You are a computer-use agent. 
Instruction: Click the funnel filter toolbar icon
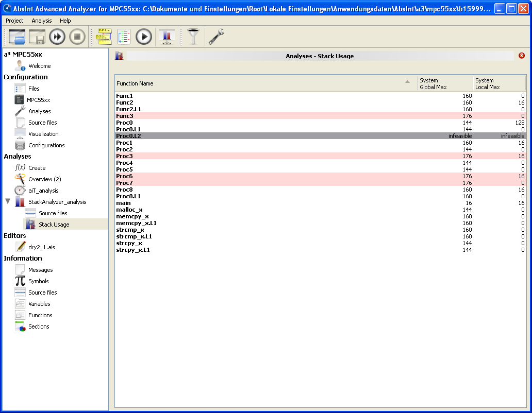pyautogui.click(x=193, y=37)
